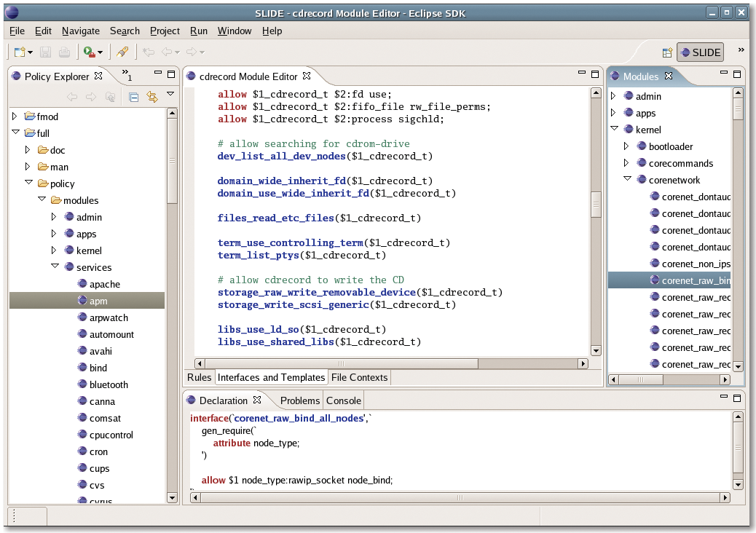The height and width of the screenshot is (533, 756).
Task: Minimize the Policy Explorer panel
Action: 157,73
